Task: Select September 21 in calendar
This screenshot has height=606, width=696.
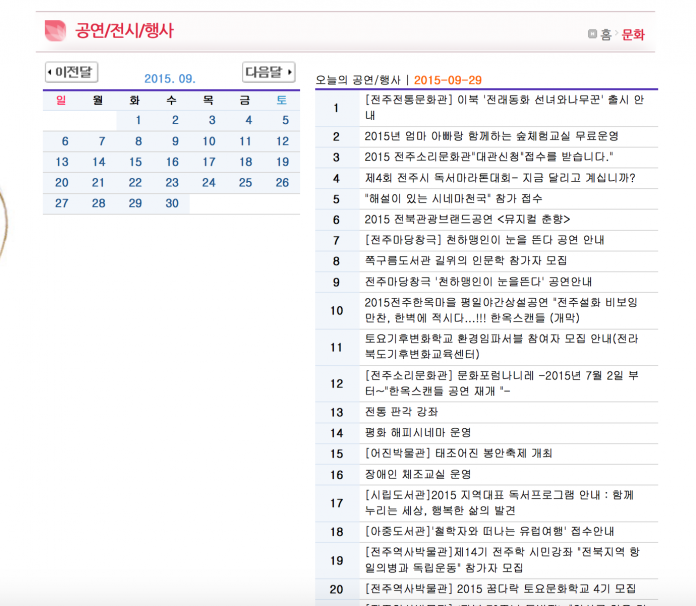Action: pyautogui.click(x=98, y=182)
